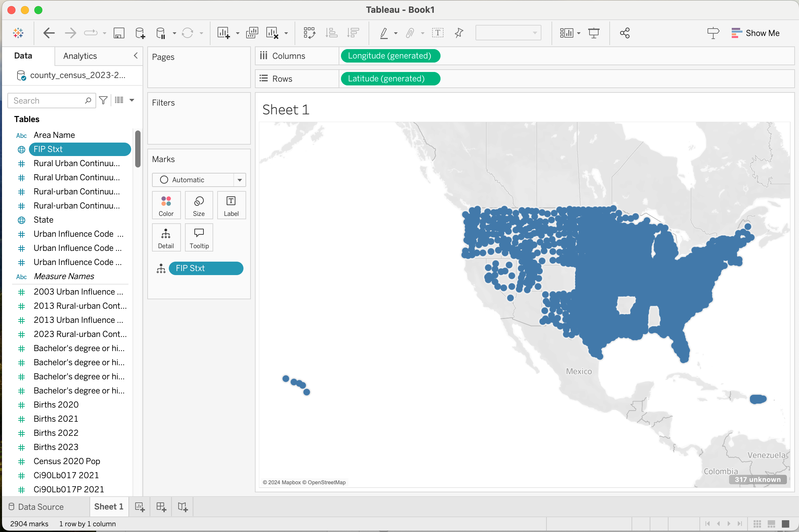
Task: Click the Save workbook icon
Action: (119, 33)
